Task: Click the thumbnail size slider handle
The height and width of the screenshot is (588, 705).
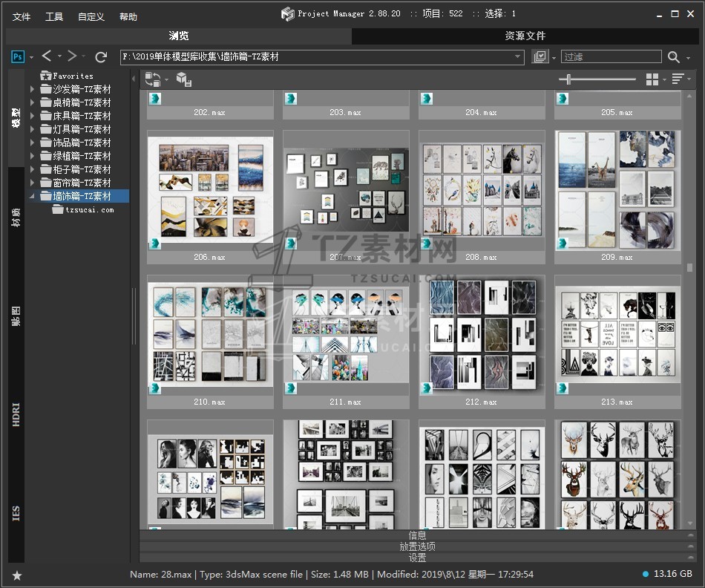Action: (568, 79)
